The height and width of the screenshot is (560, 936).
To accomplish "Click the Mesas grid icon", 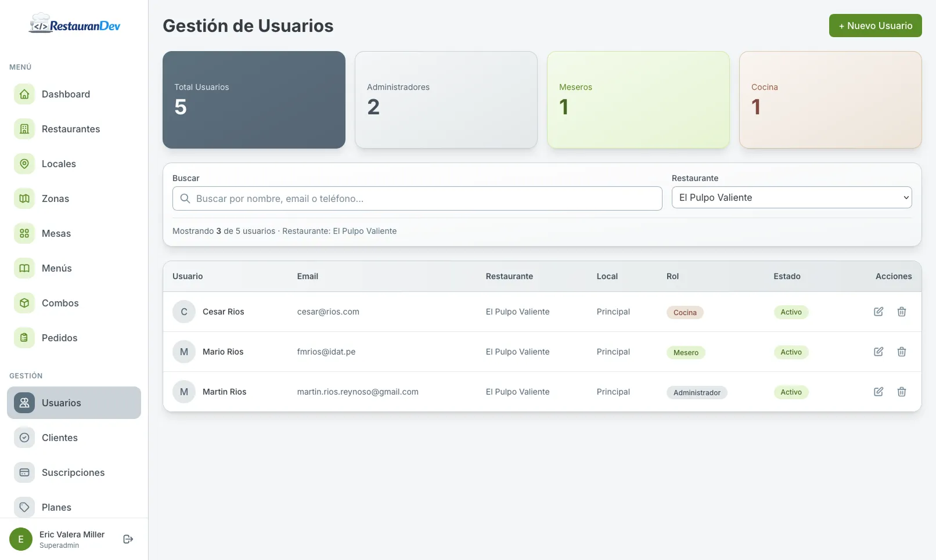I will (x=24, y=233).
